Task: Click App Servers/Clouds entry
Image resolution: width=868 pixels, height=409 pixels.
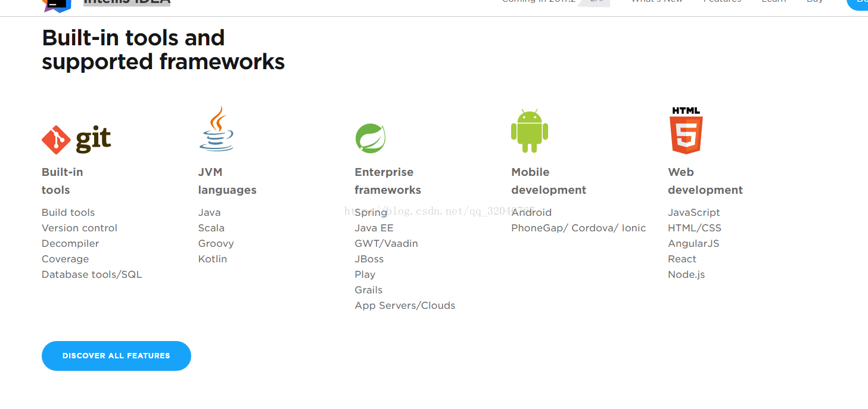Action: 405,305
